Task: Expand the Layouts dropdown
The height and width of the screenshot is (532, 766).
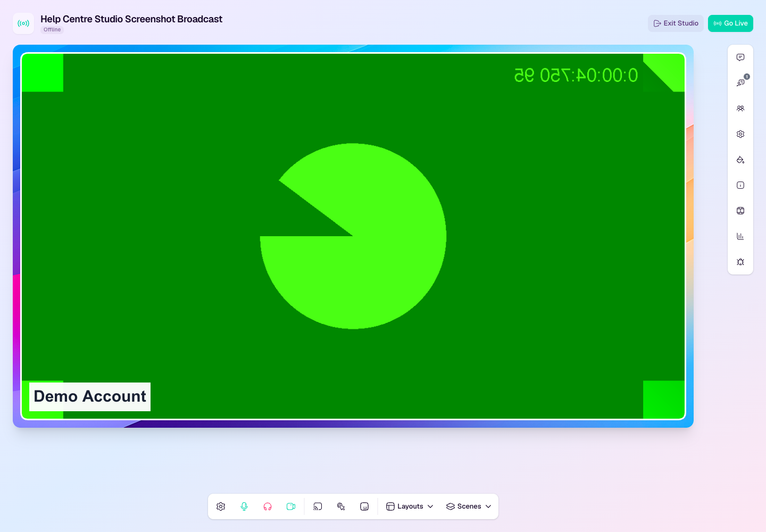Action: pyautogui.click(x=410, y=506)
